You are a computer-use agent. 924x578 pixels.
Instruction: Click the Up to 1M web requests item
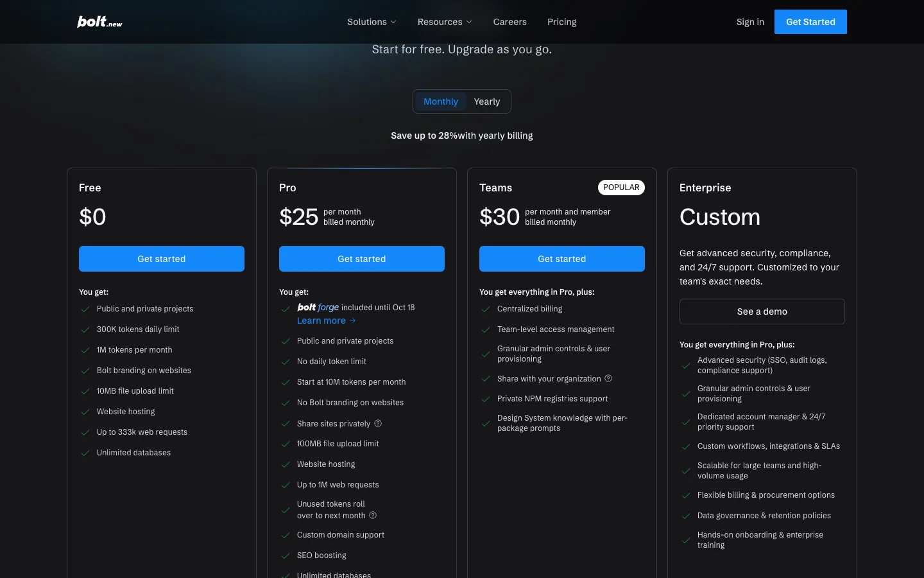pyautogui.click(x=338, y=485)
